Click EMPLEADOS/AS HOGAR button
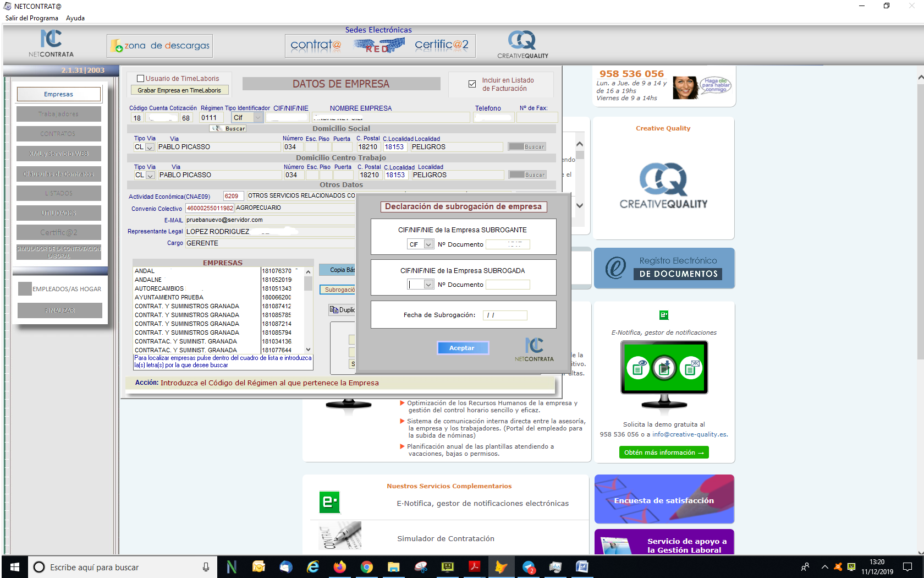This screenshot has height=578, width=924. coord(59,289)
